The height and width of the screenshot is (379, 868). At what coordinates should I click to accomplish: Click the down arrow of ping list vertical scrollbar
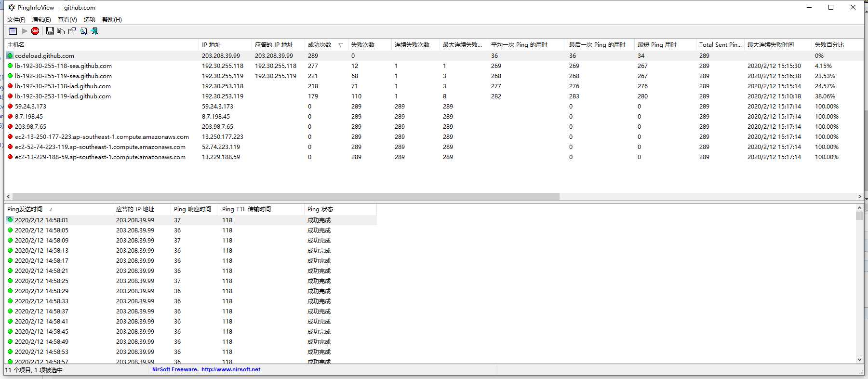click(859, 360)
